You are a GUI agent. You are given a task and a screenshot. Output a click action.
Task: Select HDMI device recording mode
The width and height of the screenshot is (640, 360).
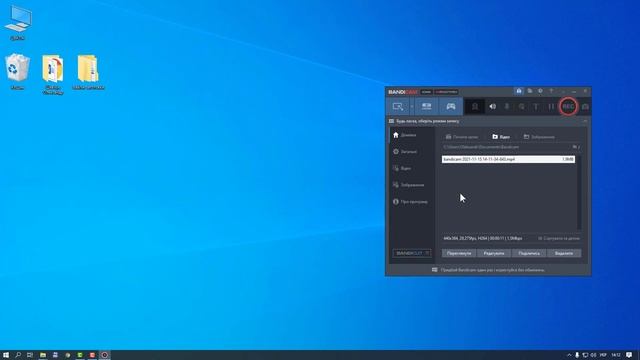(x=427, y=107)
